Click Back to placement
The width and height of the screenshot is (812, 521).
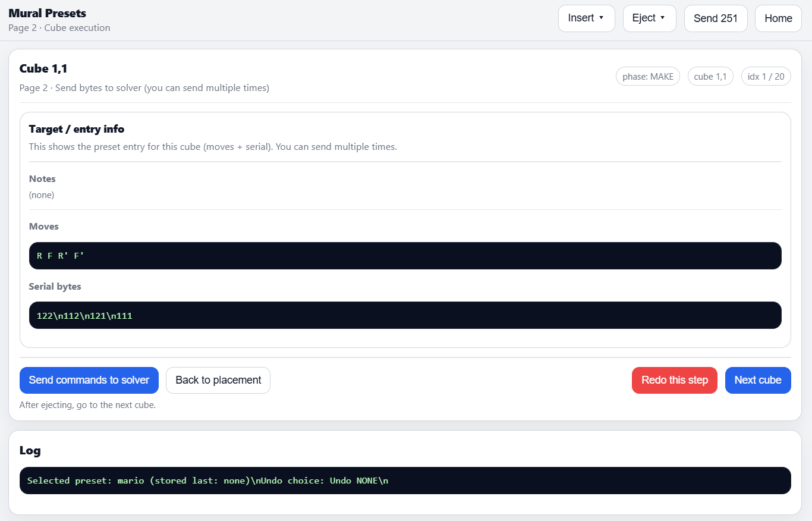coord(218,380)
